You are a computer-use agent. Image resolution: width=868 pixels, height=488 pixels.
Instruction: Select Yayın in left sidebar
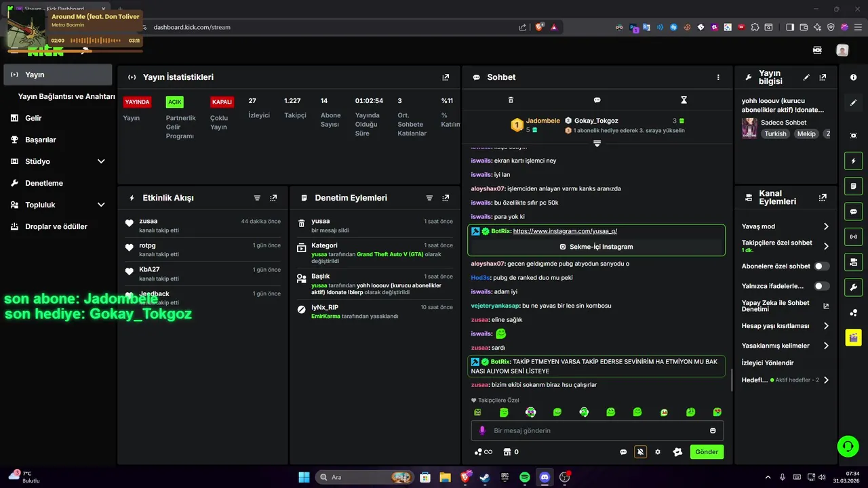[58, 75]
